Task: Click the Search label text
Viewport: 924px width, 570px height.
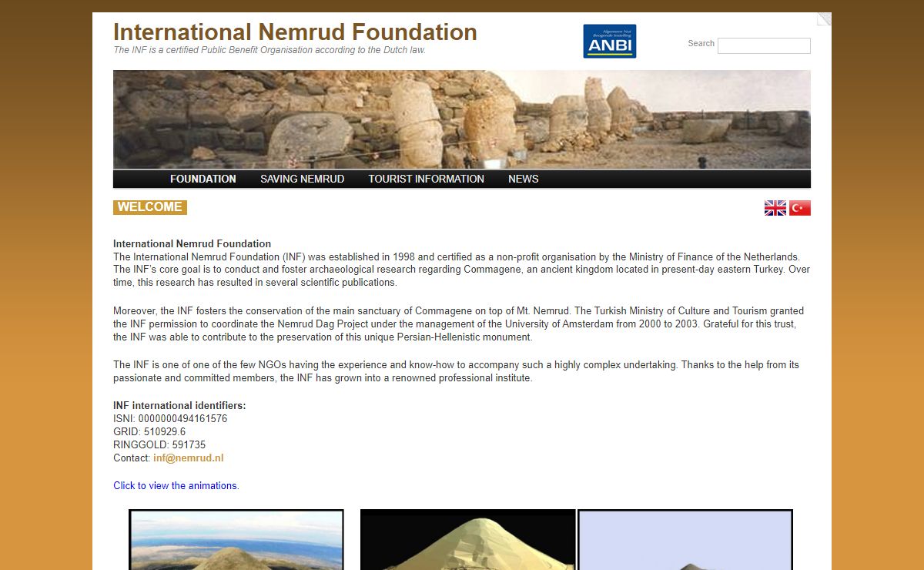Action: (701, 43)
